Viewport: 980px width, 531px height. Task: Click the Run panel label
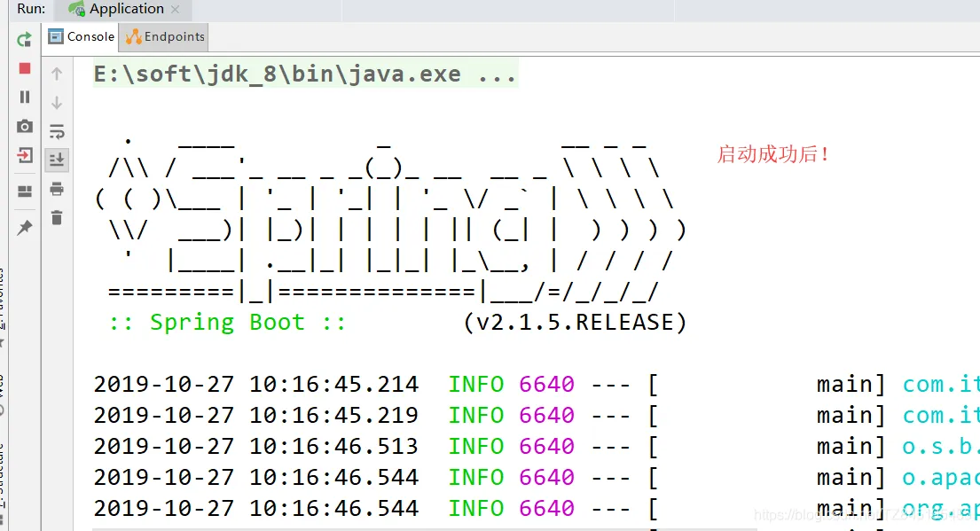tap(31, 9)
